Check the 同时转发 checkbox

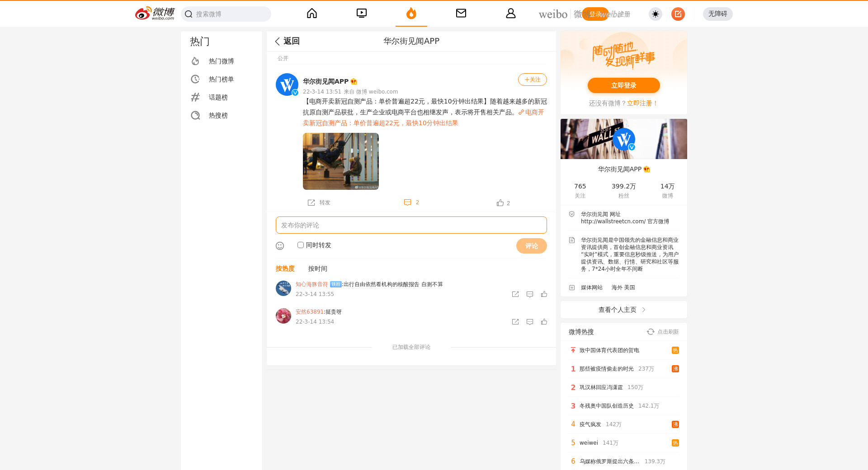[x=301, y=245]
